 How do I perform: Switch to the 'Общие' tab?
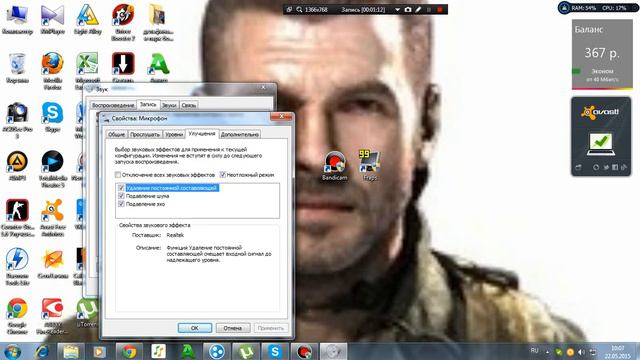(116, 134)
